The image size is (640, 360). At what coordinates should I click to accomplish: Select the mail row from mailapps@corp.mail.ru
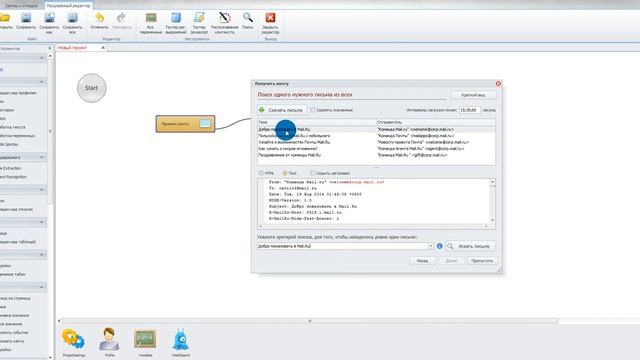376,136
